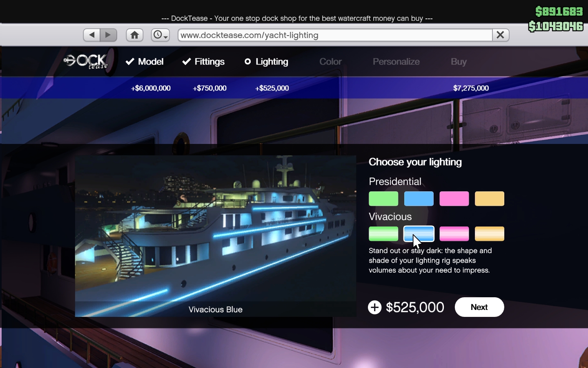Screen dimensions: 588x368
Task: Open the Model tab
Action: coord(145,62)
